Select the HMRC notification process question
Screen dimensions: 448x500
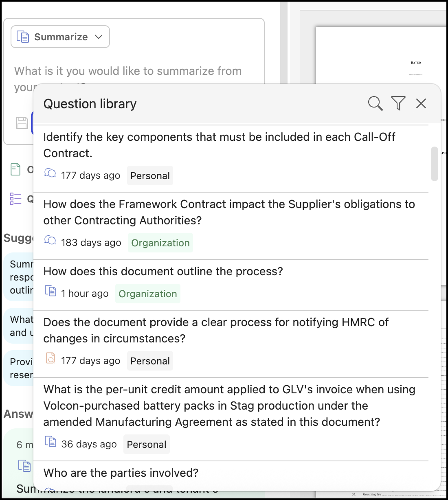tap(216, 330)
